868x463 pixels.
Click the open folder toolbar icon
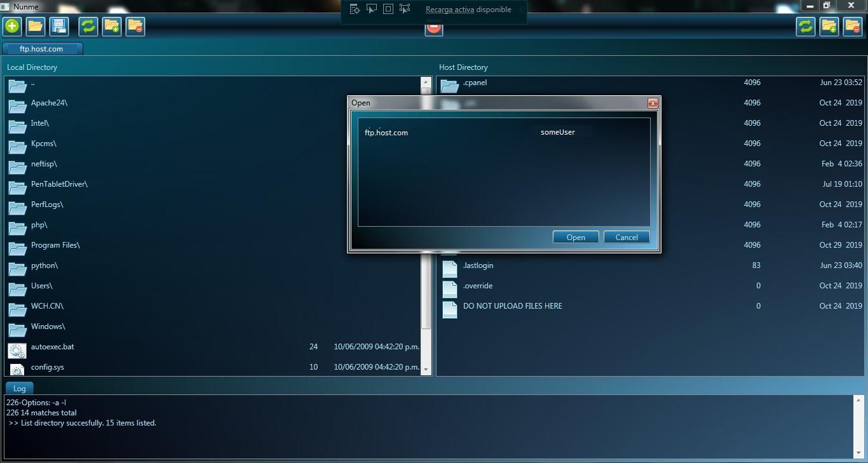[x=36, y=26]
